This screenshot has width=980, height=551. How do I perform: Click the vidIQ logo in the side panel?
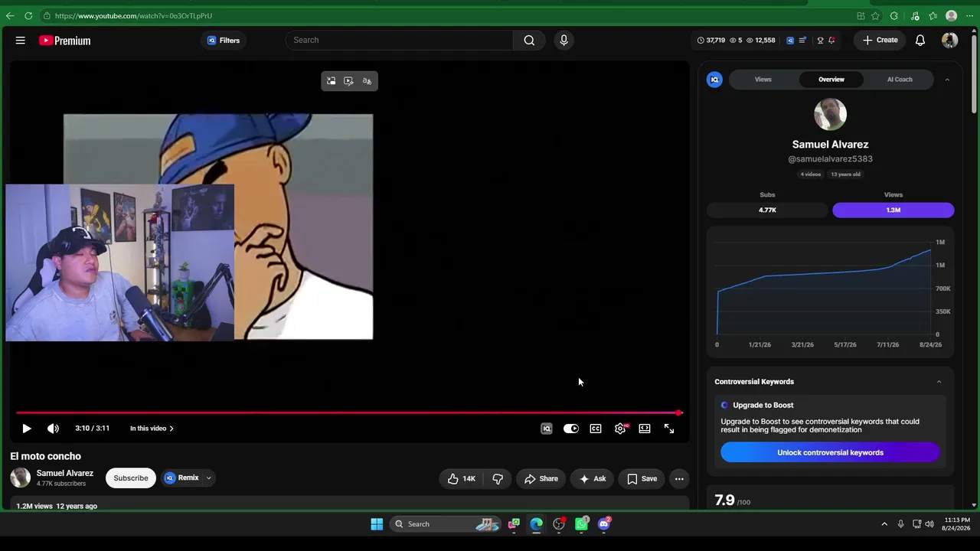714,80
